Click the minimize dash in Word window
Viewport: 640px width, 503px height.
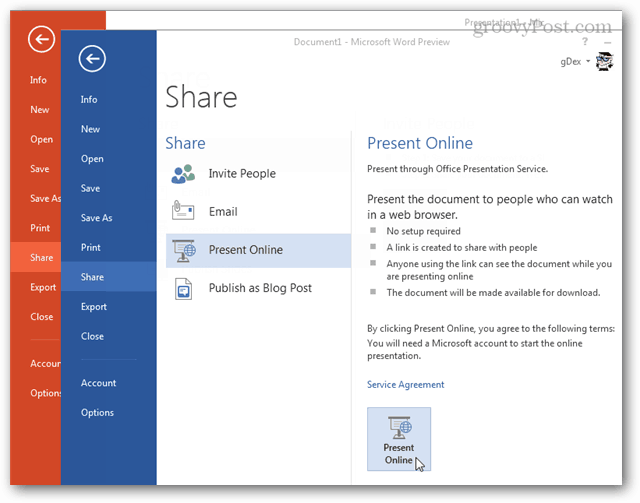click(608, 42)
